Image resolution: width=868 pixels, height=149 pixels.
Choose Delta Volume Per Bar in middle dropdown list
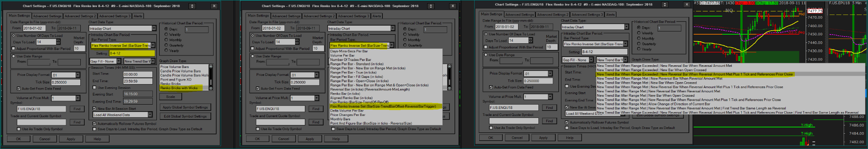click(x=386, y=110)
